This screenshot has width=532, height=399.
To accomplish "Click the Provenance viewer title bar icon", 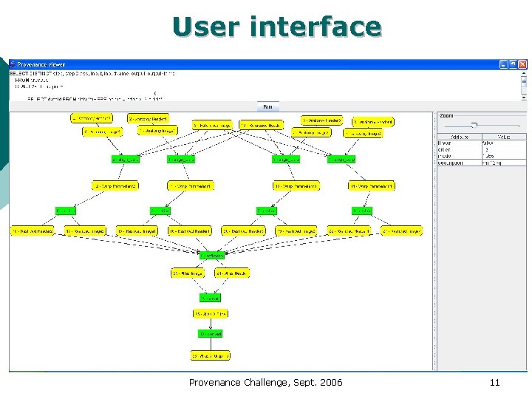I will [13, 64].
